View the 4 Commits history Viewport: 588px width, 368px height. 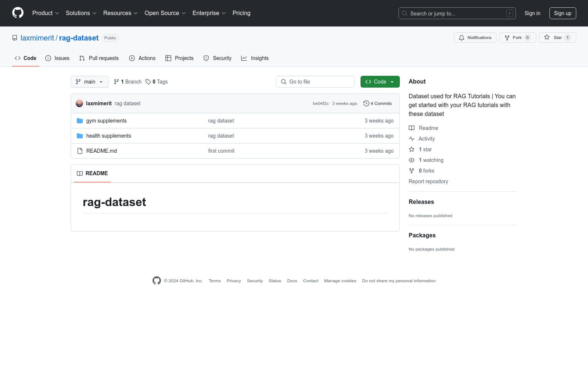click(378, 103)
